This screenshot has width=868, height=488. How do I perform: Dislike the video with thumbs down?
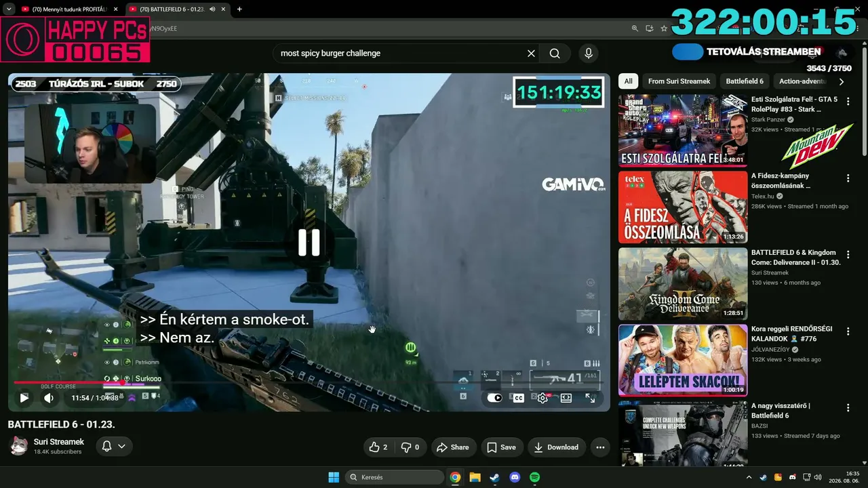(410, 447)
